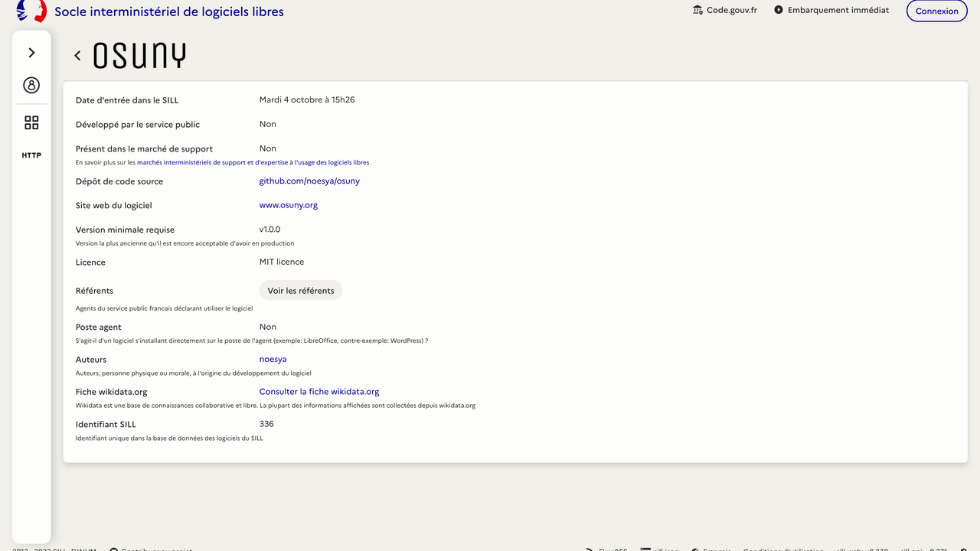The height and width of the screenshot is (551, 980).
Task: Click the MIT licence value text
Action: tap(281, 262)
